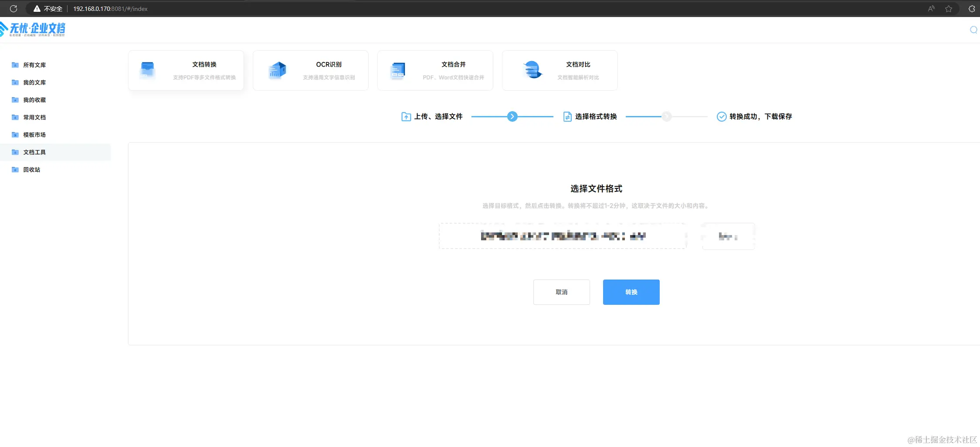
Task: Open the 文档转换 document conversion tool
Action: tap(186, 70)
